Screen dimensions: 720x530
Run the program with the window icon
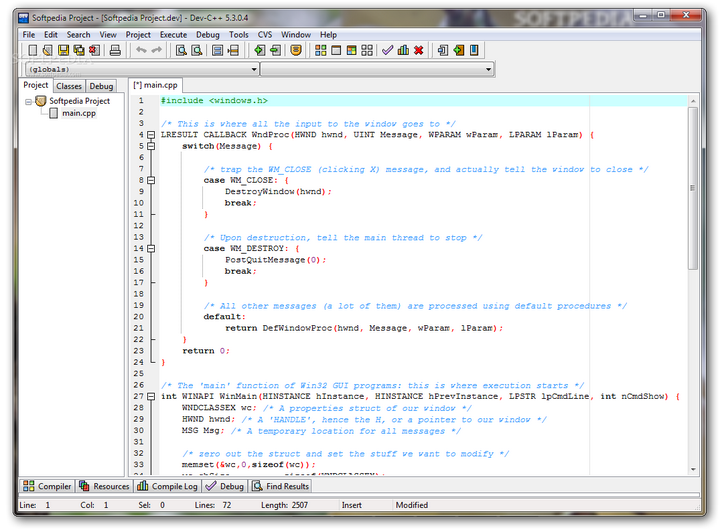336,50
